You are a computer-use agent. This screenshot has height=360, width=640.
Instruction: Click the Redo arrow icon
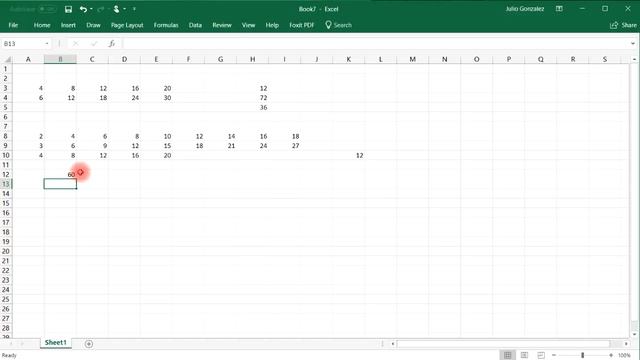[x=100, y=9]
